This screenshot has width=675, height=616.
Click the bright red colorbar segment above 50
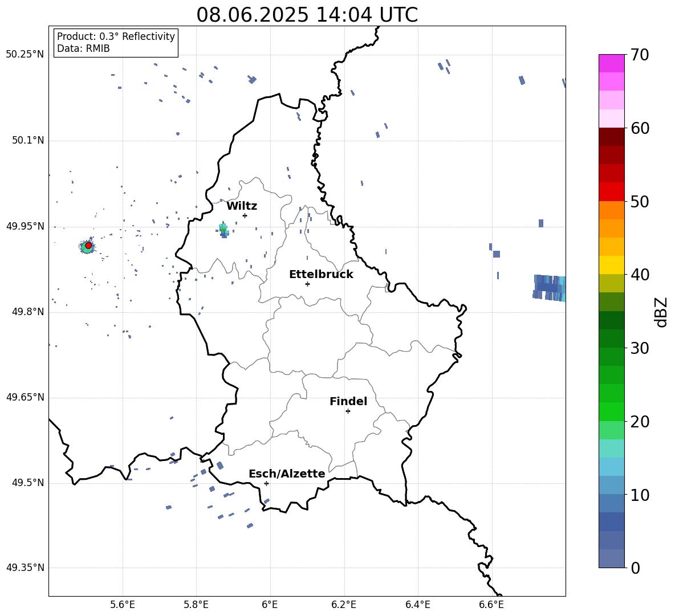pyautogui.click(x=611, y=192)
